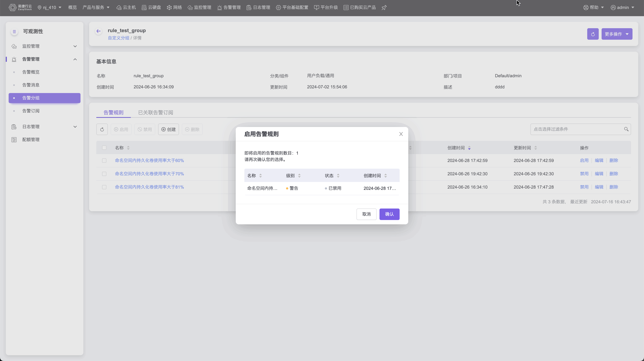Click the pin icon in top navigation
The height and width of the screenshot is (361, 644).
click(x=384, y=8)
